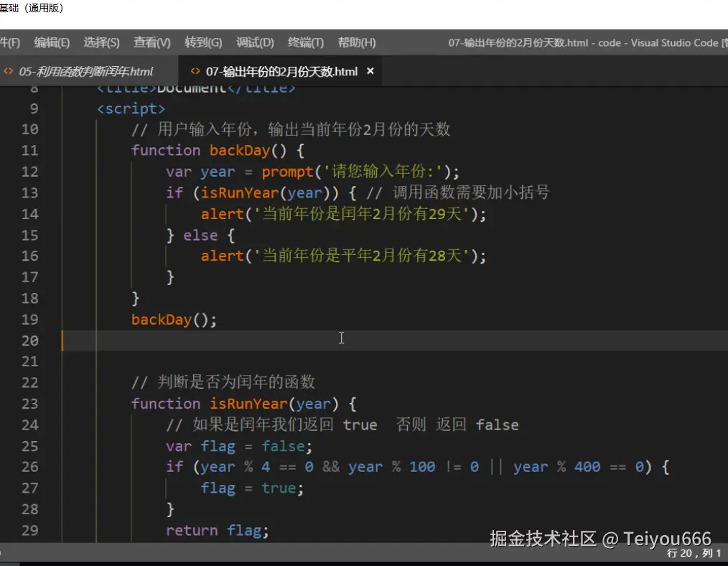Click HTML file icon on 07 tab
This screenshot has width=728, height=566.
click(x=195, y=71)
